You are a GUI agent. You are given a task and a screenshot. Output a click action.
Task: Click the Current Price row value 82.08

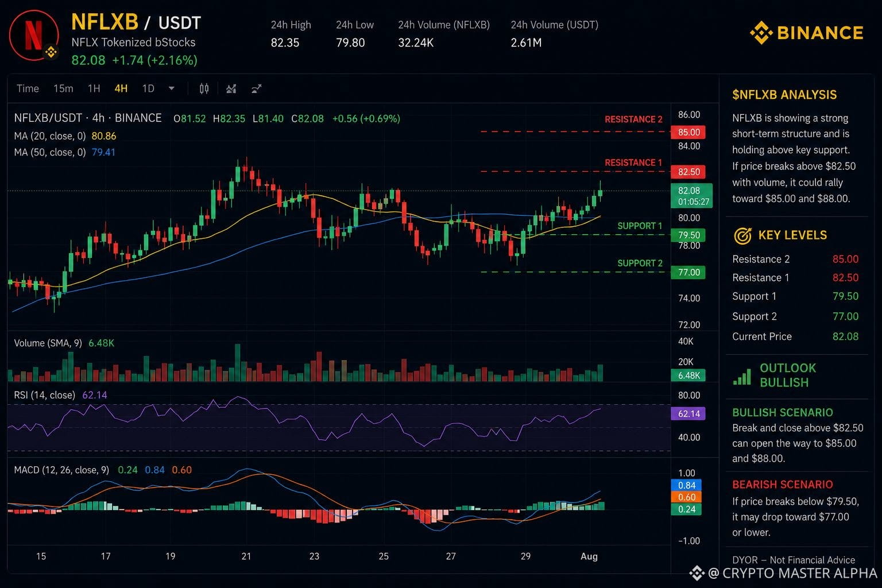tap(845, 336)
